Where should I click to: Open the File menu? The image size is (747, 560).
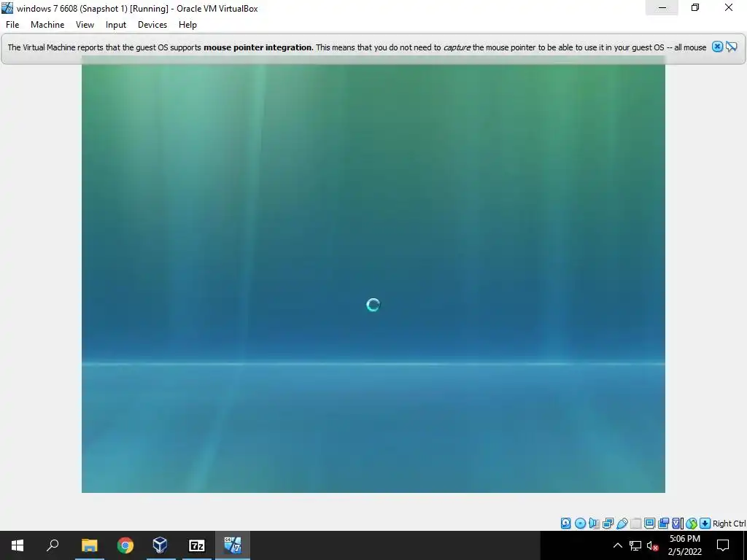[12, 25]
